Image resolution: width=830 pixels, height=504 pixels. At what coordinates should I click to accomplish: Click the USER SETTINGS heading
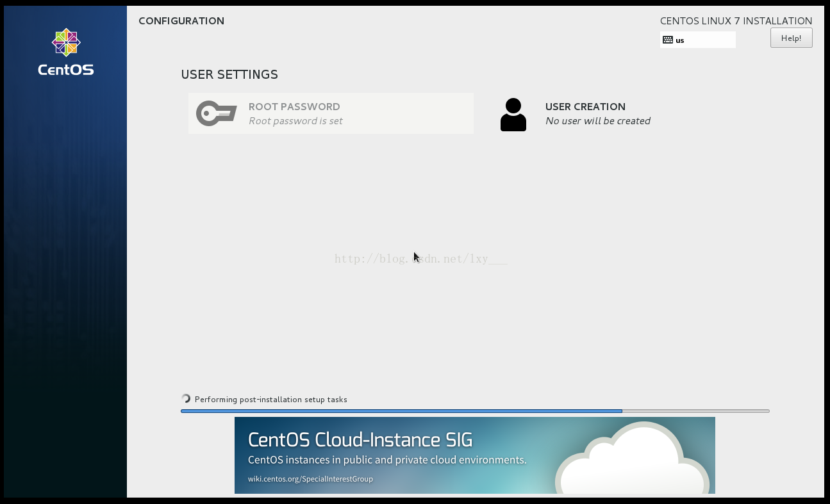point(229,74)
